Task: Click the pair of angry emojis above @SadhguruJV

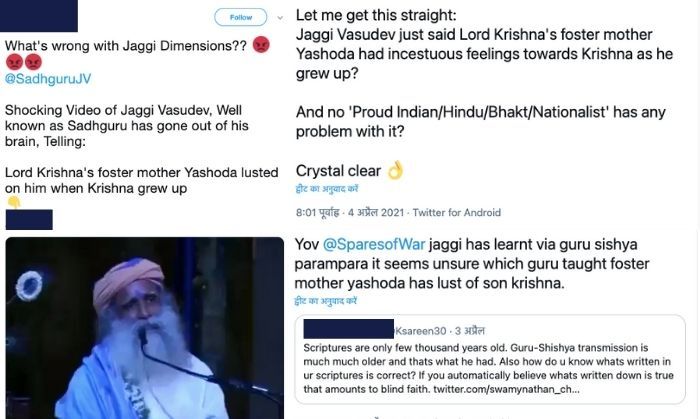Action: 24,62
